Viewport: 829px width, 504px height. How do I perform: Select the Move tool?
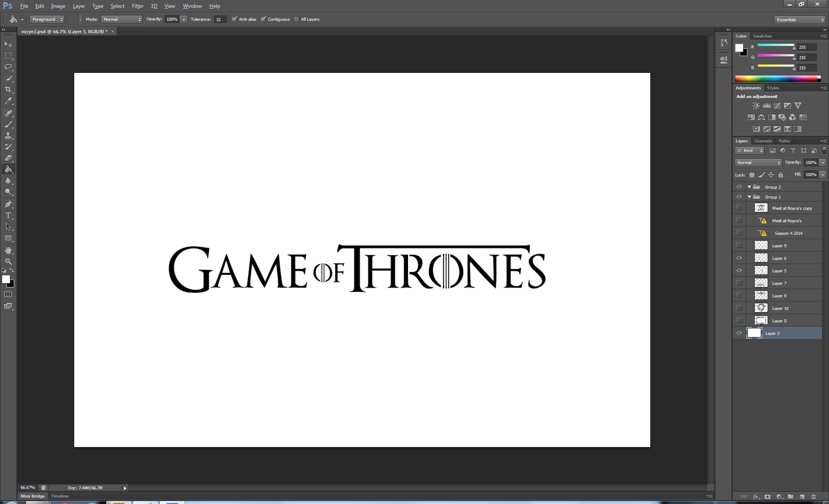[x=8, y=44]
